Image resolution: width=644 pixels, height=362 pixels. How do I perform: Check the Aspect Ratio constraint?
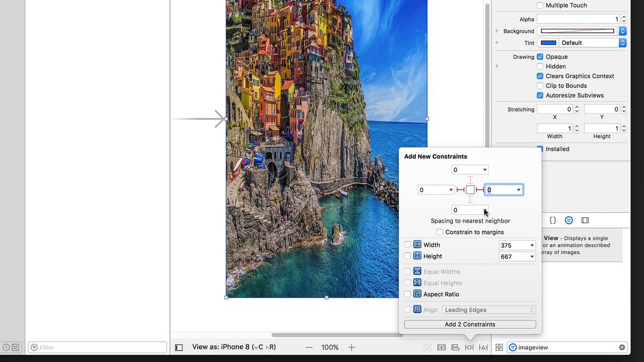pyautogui.click(x=408, y=294)
